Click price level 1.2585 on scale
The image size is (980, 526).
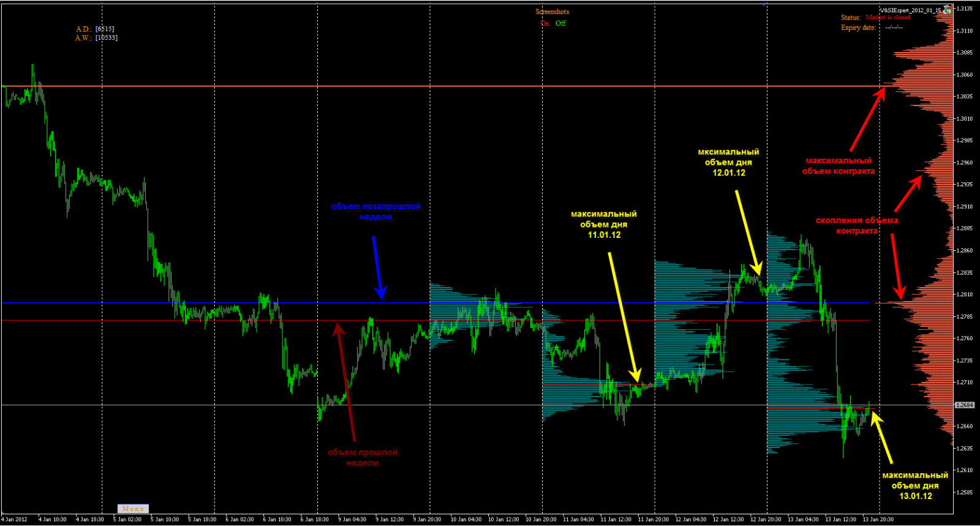[x=965, y=492]
